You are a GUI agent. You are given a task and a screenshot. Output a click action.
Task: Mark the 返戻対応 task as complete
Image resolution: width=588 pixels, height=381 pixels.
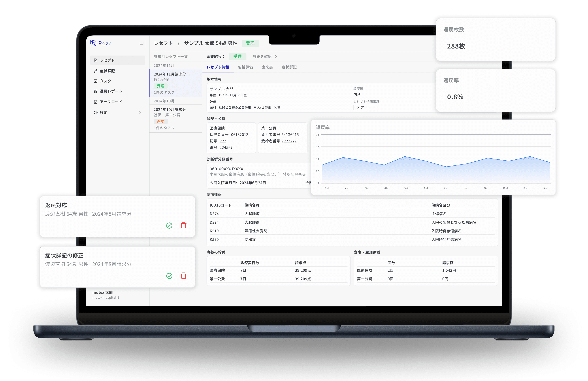(169, 225)
